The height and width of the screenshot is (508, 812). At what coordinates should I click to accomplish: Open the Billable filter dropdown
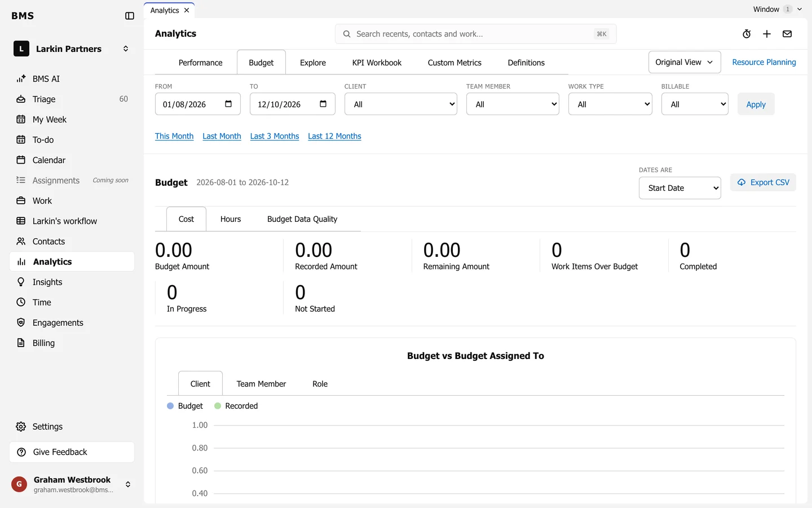pos(695,104)
